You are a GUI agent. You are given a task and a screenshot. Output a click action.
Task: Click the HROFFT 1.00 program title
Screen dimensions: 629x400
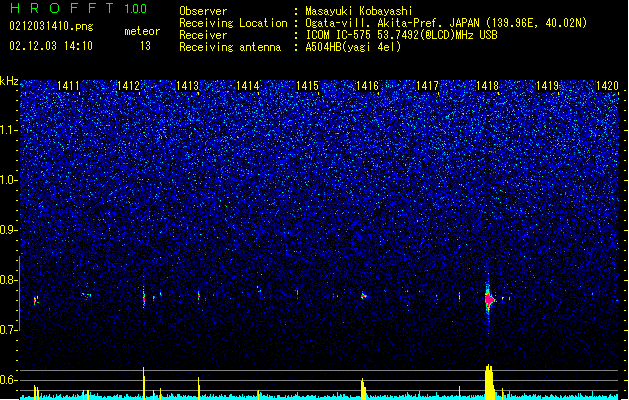pyautogui.click(x=78, y=8)
